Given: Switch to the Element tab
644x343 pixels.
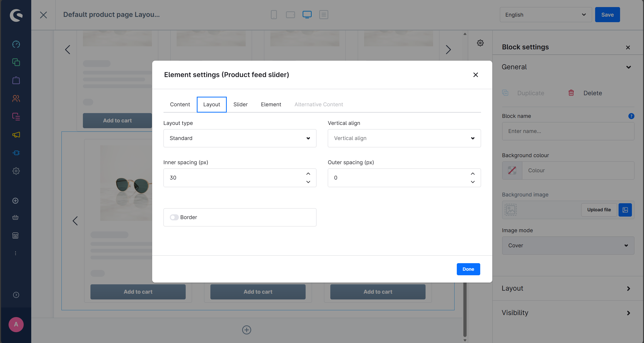Looking at the screenshot, I should tap(271, 105).
